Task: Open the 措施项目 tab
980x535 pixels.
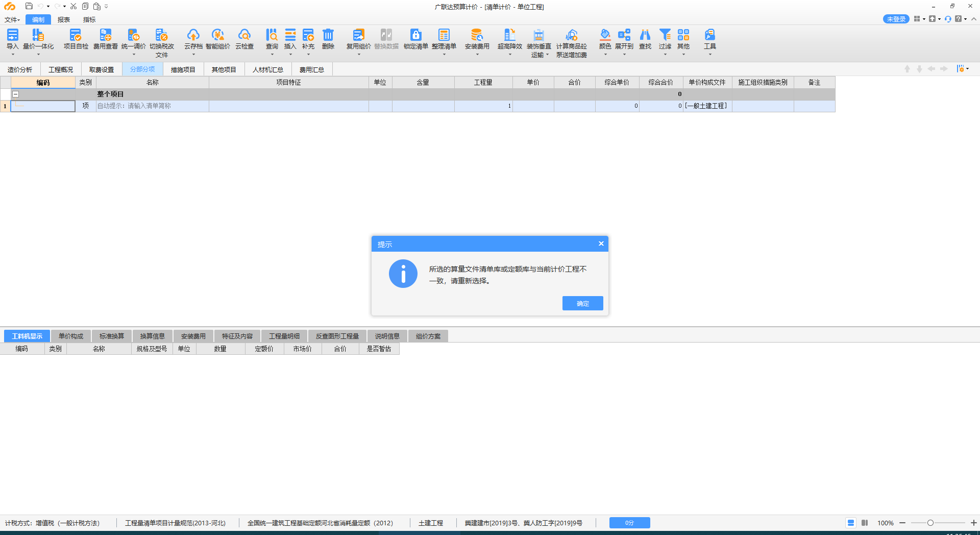Action: tap(183, 69)
